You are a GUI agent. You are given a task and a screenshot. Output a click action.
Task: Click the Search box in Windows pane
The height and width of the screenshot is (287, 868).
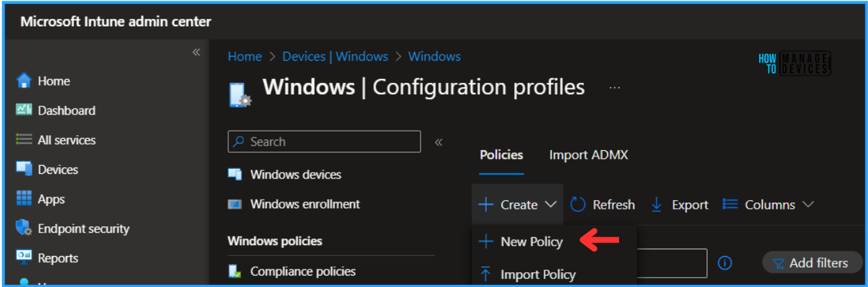click(x=324, y=141)
